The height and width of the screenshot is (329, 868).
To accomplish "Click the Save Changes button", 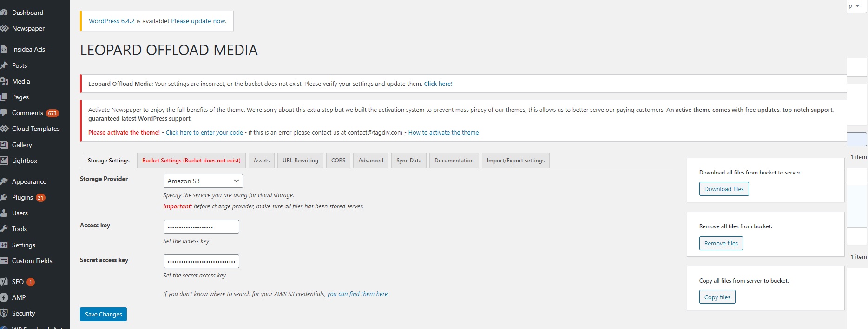I will [x=103, y=314].
